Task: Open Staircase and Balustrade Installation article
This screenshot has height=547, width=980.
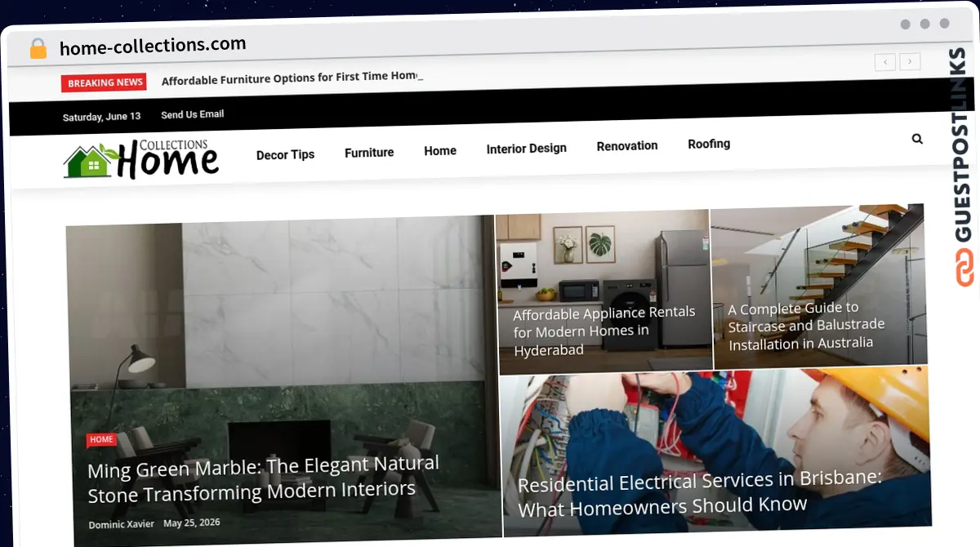Action: pyautogui.click(x=807, y=326)
